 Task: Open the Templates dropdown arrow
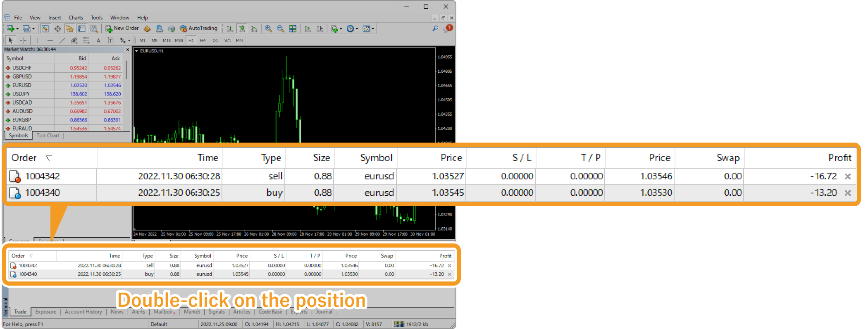tap(373, 29)
